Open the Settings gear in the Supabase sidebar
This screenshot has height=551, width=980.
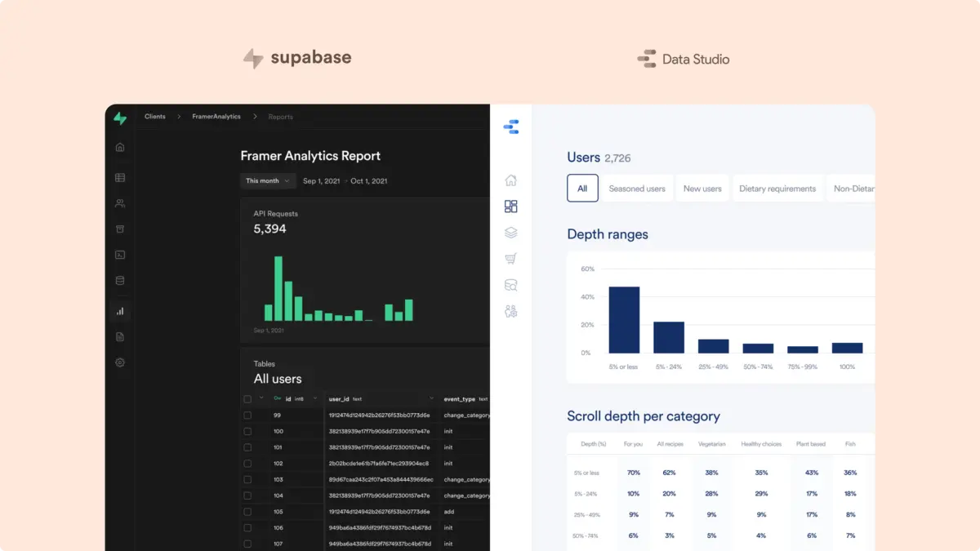[120, 362]
